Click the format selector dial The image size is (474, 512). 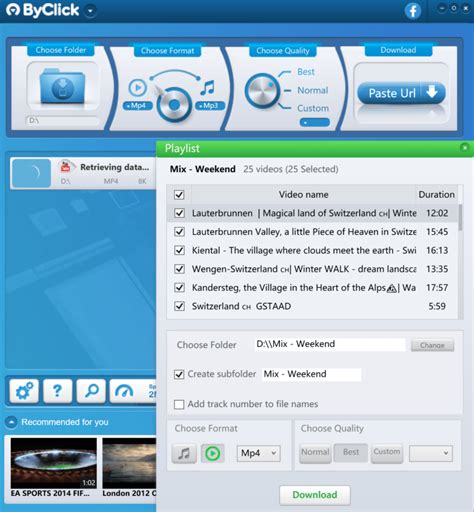(174, 105)
